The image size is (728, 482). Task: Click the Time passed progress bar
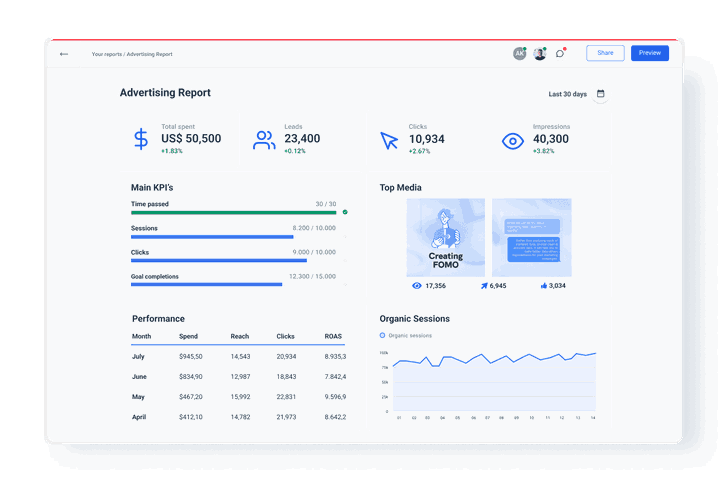pos(234,213)
